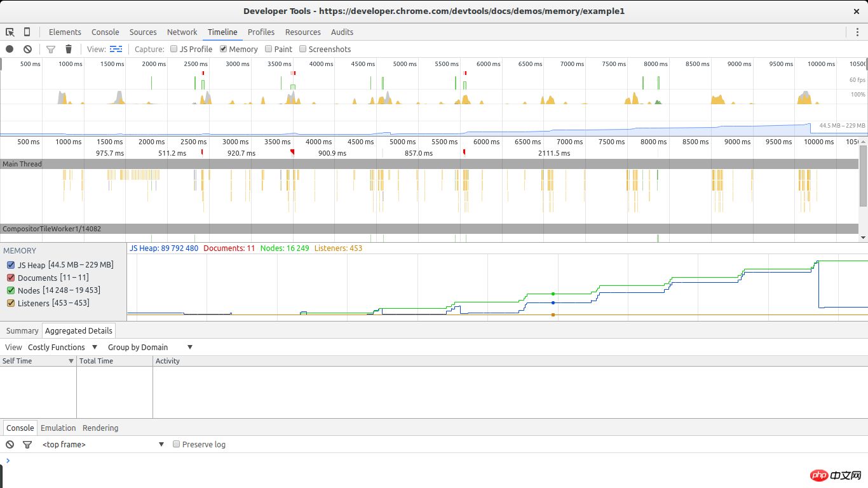Click the JS Heap 89 792 480 readout
Image resolution: width=868 pixels, height=488 pixels.
coord(164,248)
